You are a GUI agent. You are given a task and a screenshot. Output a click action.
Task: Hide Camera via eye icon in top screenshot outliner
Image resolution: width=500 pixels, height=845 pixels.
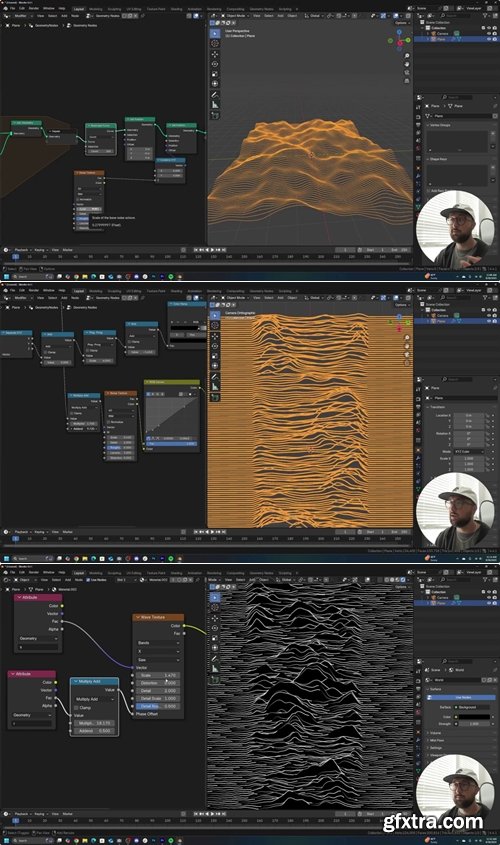point(489,33)
